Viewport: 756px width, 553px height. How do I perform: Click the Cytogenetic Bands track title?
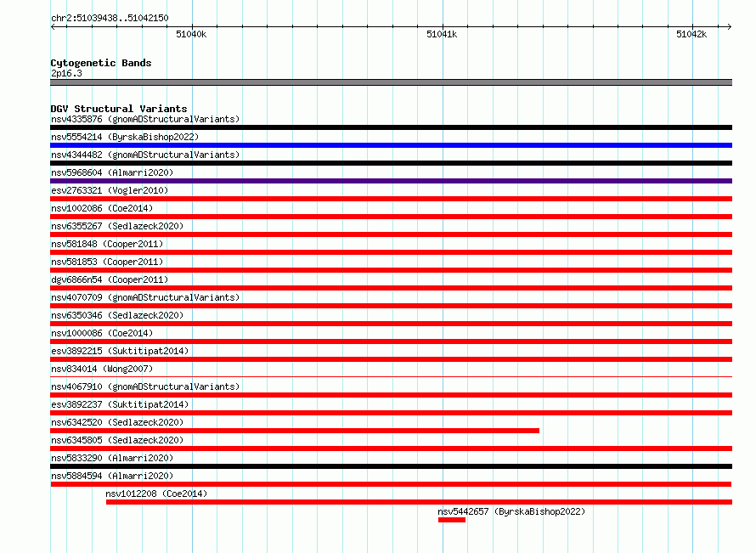point(101,63)
